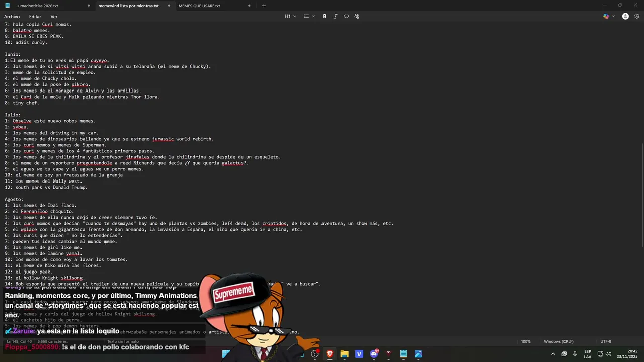644x362 pixels.
Task: Click UTF-8 encoding in status bar
Action: coord(606,342)
